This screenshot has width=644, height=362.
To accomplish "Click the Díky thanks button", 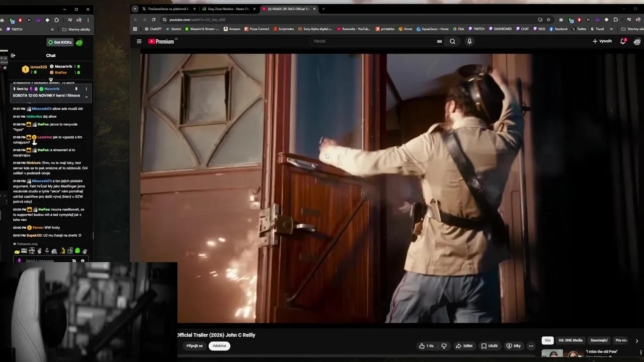I will coord(514,346).
